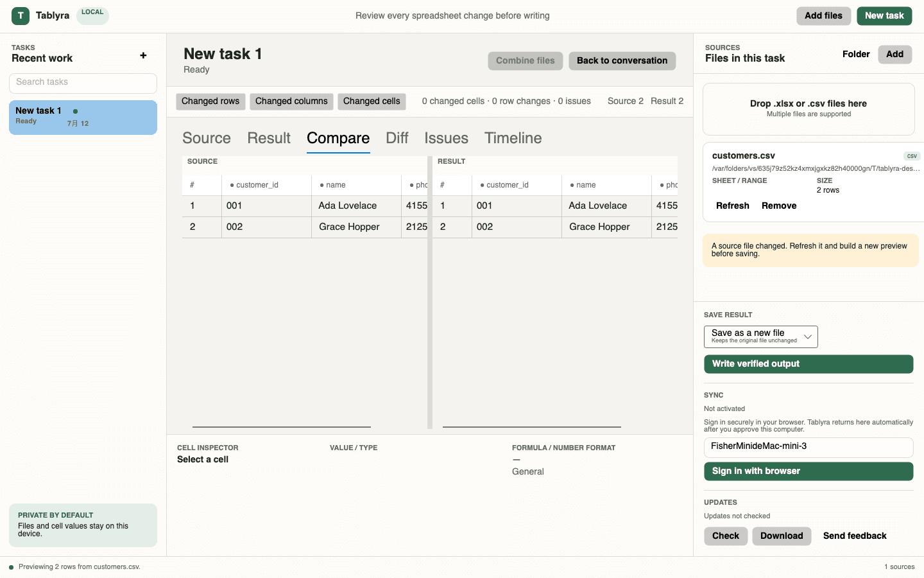Click the split divider between Source and Result
The width and height of the screenshot is (924, 578).
coord(430,292)
